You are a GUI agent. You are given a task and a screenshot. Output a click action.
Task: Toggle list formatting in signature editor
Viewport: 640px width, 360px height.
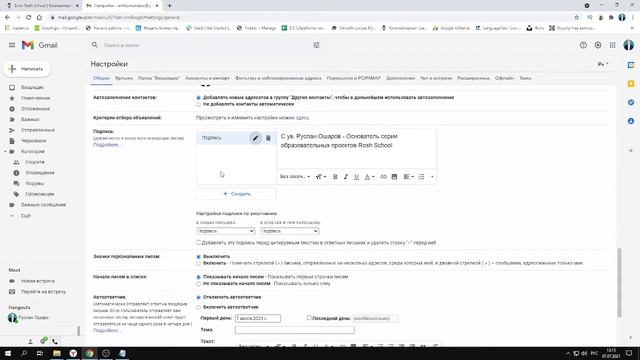421,176
